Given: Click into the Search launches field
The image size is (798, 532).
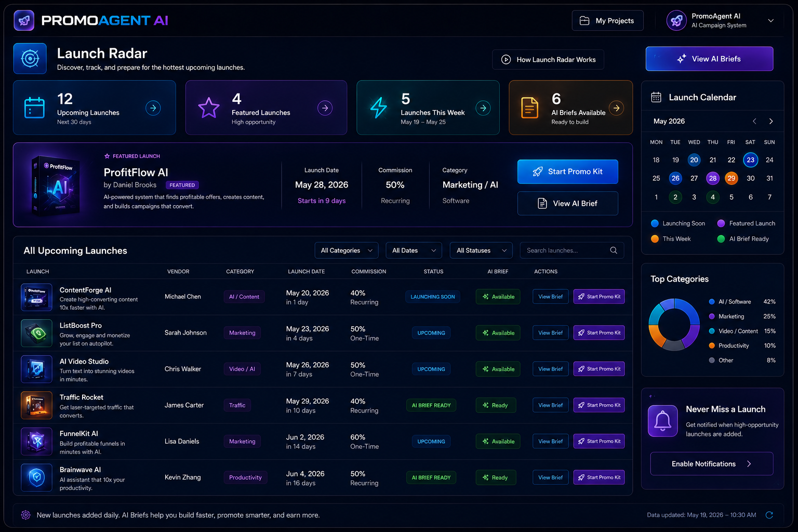Looking at the screenshot, I should pos(572,250).
